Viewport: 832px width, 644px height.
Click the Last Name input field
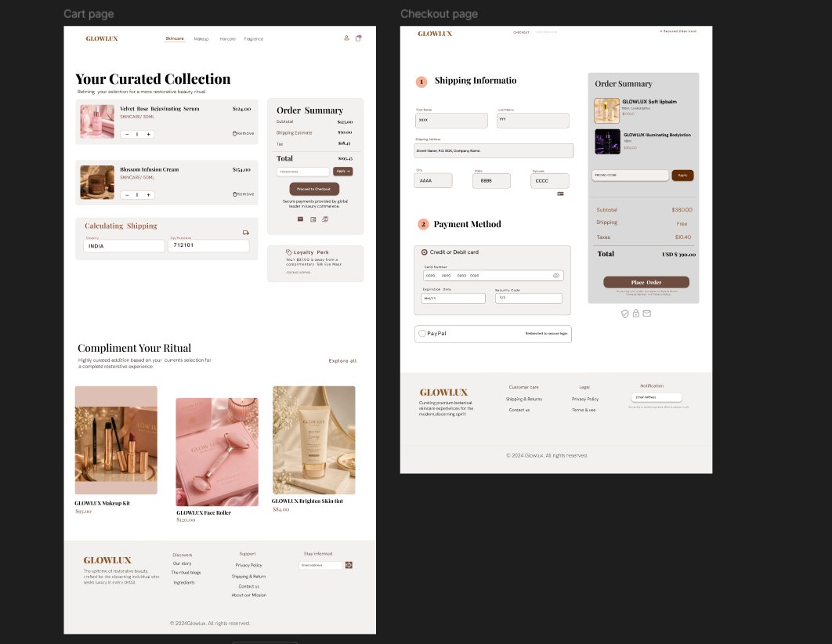click(533, 121)
